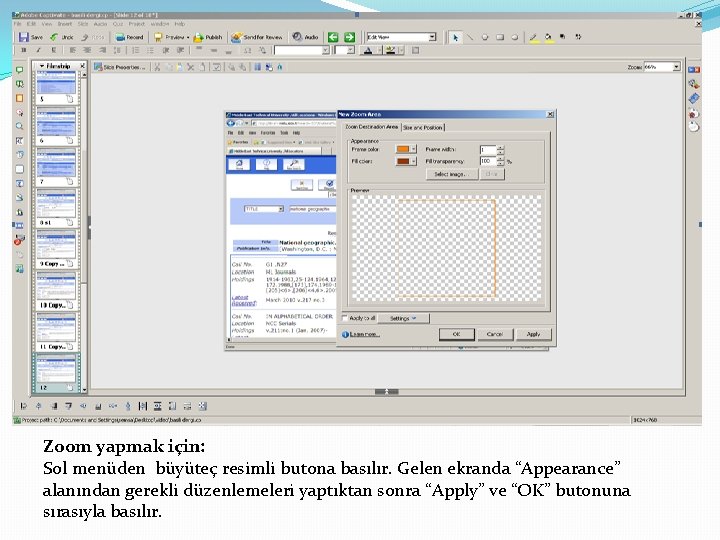Increase the Frame width using up stepper
The width and height of the screenshot is (720, 540).
coord(501,147)
